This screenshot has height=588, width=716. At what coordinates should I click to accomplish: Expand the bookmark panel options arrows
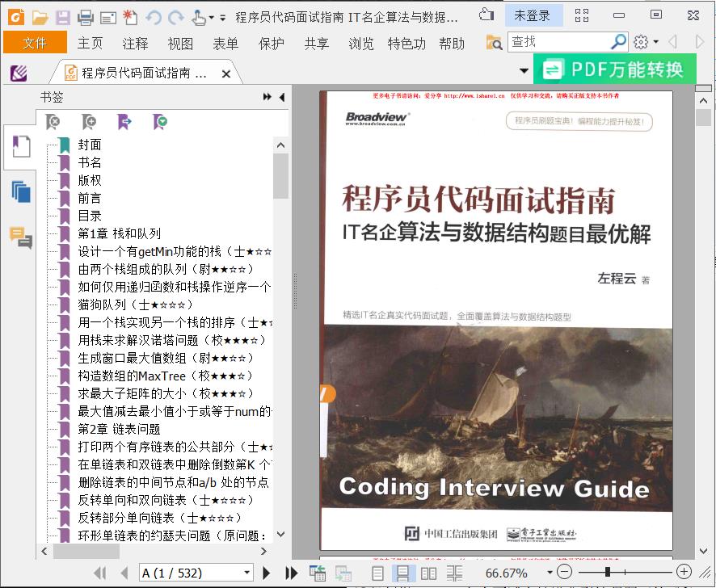click(x=267, y=97)
